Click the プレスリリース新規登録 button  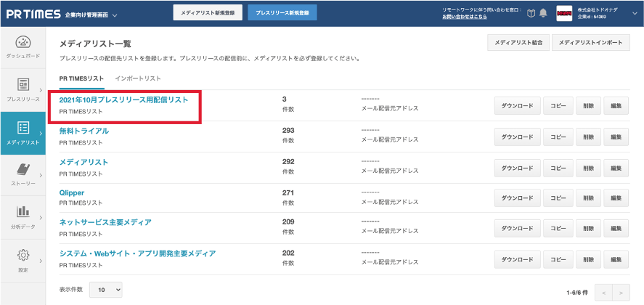pyautogui.click(x=282, y=13)
